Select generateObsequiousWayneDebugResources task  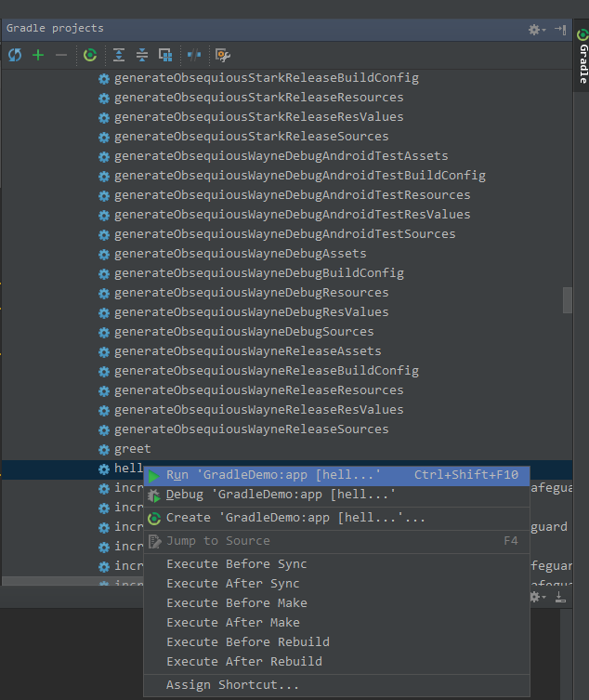pyautogui.click(x=251, y=293)
